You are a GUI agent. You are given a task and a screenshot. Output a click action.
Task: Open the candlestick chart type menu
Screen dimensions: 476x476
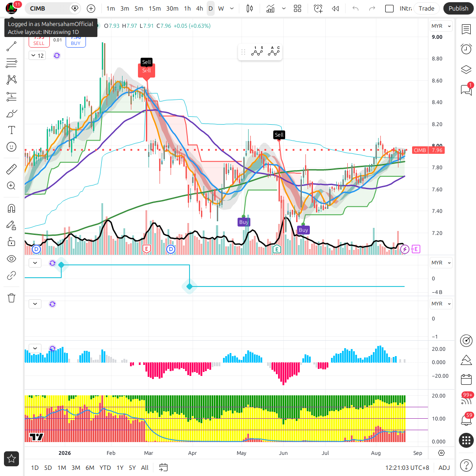[x=249, y=8]
